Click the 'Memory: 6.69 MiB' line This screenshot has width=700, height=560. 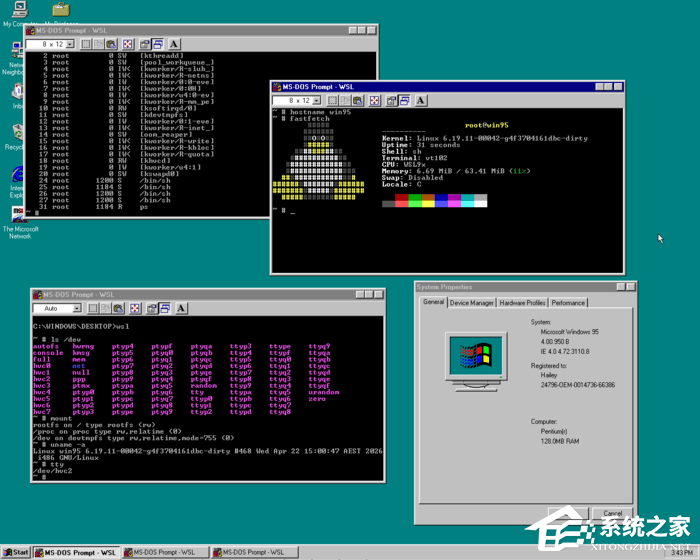456,171
